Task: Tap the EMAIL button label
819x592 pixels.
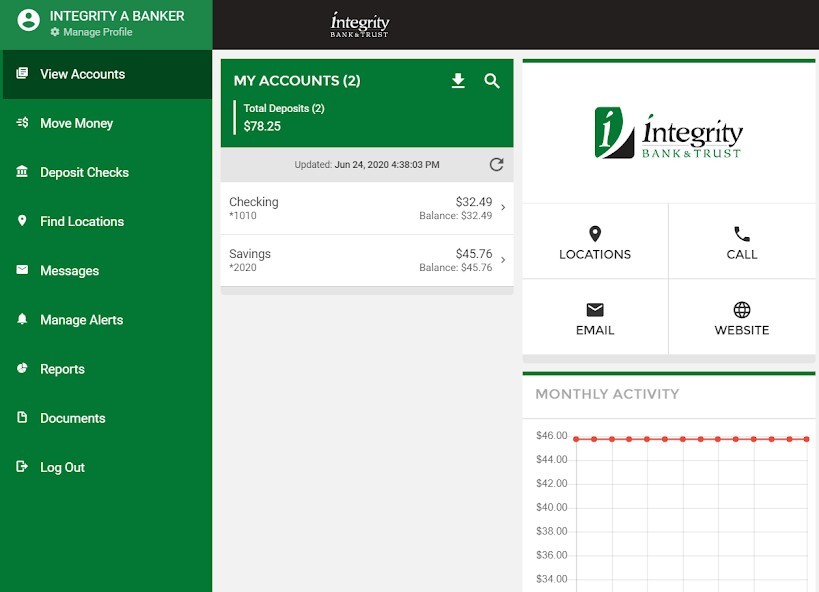Action: (x=595, y=330)
